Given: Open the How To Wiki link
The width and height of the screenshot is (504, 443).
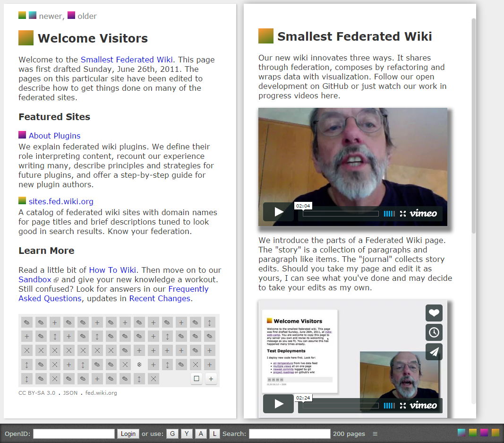Looking at the screenshot, I should point(112,270).
